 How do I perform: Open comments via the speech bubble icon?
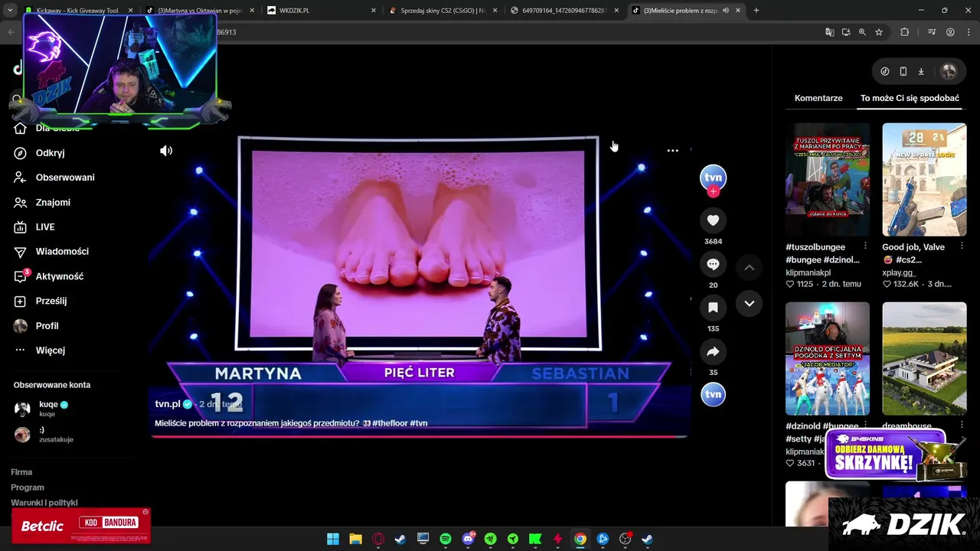(x=713, y=264)
